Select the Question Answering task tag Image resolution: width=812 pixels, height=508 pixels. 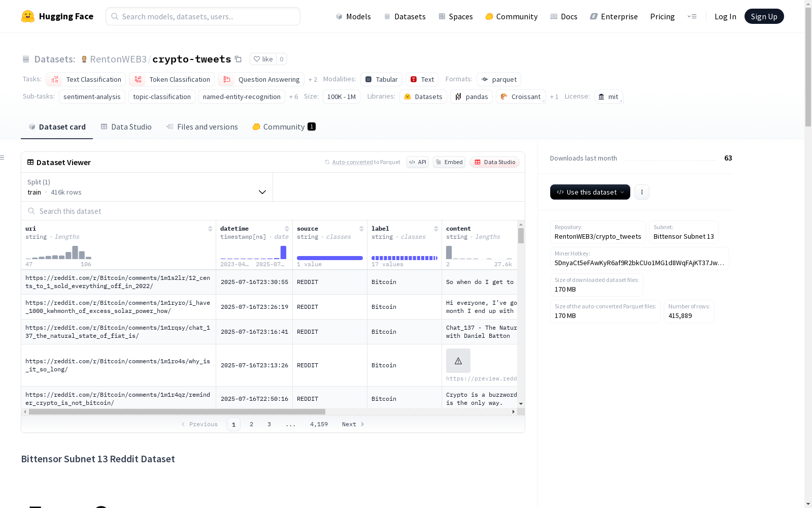261,79
